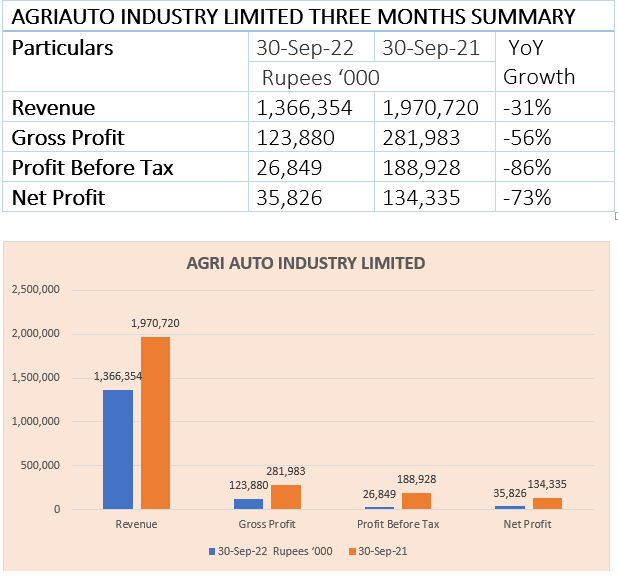Select the 26,849 data label in chart

point(379,494)
